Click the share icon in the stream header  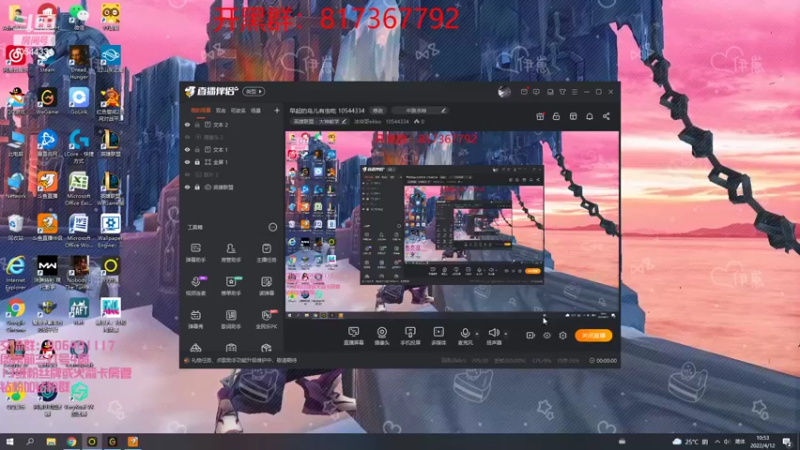(606, 116)
